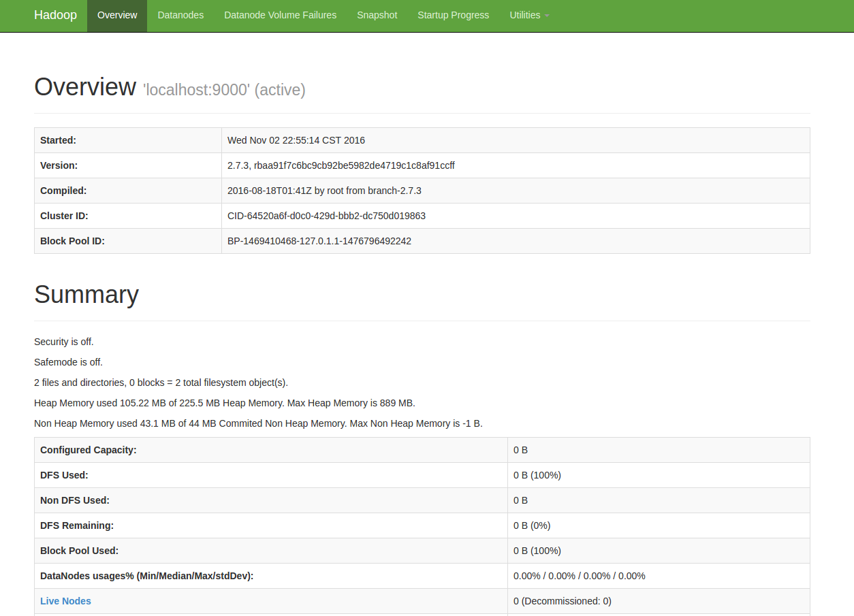The image size is (854, 616).
Task: Select the Overview tab in navbar
Action: click(117, 15)
